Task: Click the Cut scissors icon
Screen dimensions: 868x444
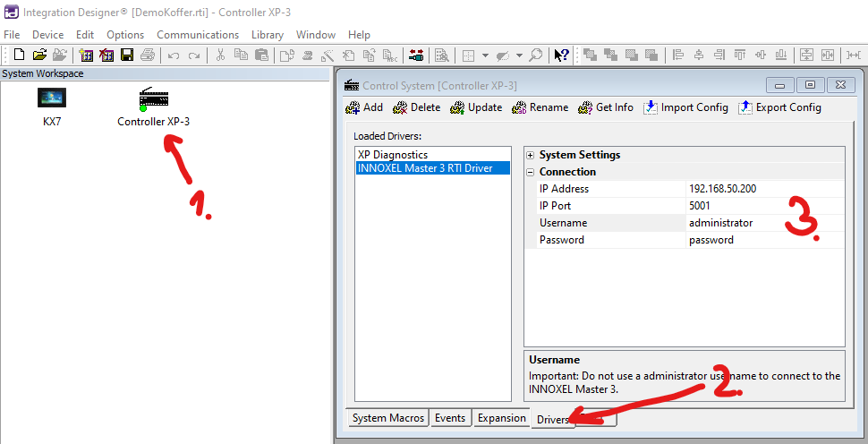Action: point(220,55)
